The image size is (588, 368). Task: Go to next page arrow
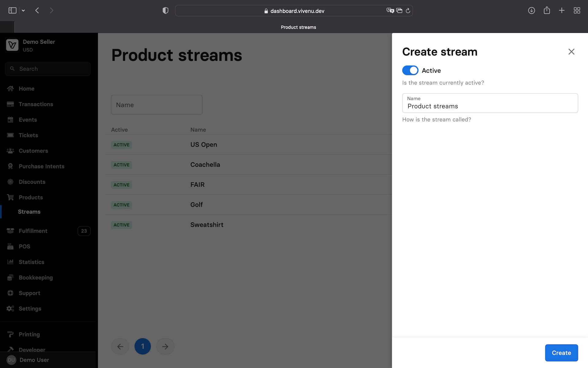tap(165, 347)
